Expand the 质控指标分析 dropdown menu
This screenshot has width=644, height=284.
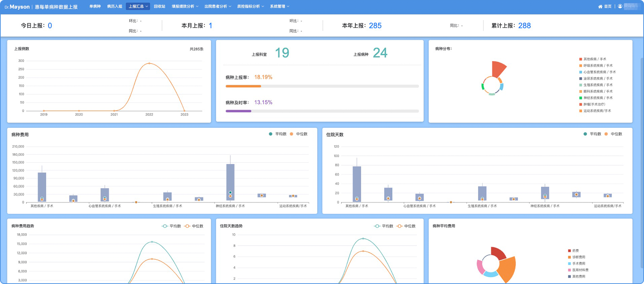coord(250,6)
